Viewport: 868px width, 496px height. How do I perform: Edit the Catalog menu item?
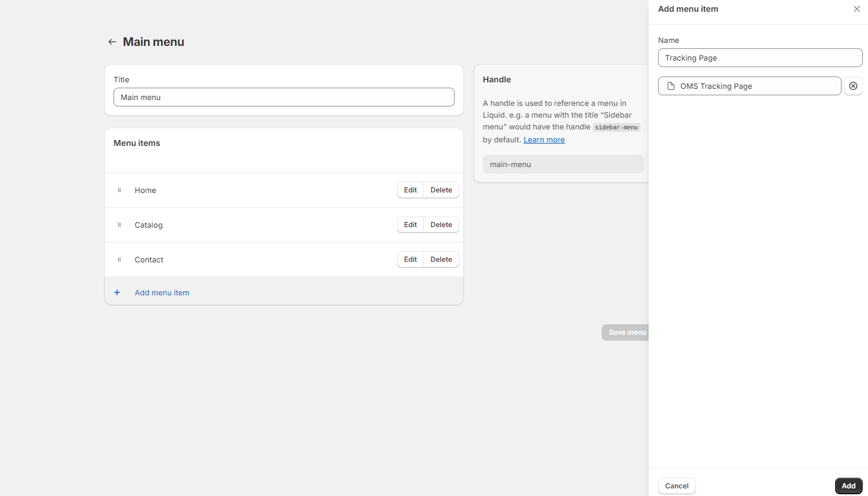410,225
